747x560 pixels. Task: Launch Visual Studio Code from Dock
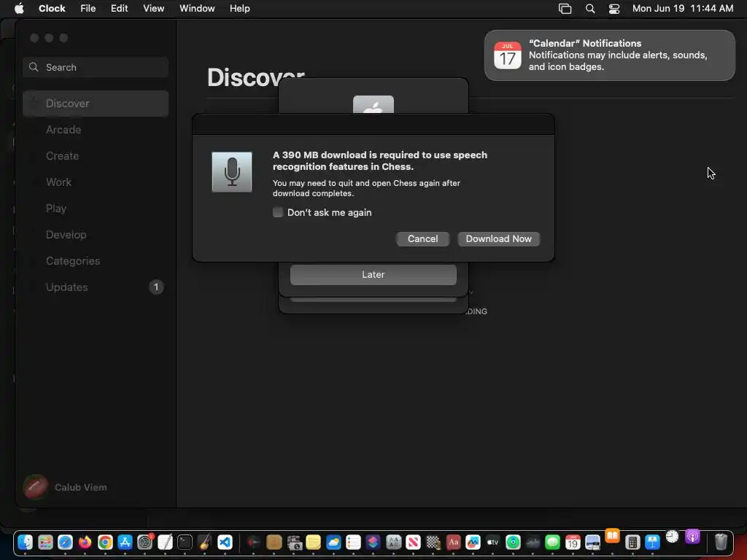pyautogui.click(x=225, y=542)
